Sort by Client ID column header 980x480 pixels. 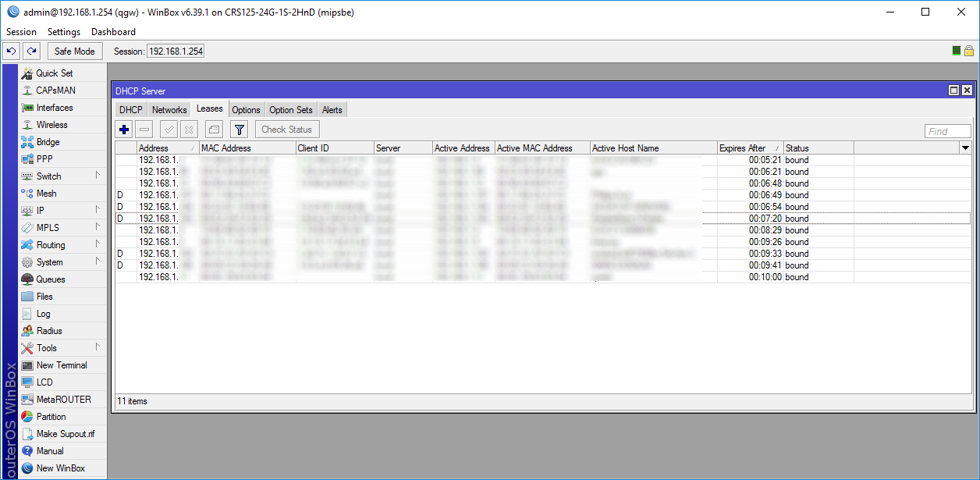click(x=334, y=148)
